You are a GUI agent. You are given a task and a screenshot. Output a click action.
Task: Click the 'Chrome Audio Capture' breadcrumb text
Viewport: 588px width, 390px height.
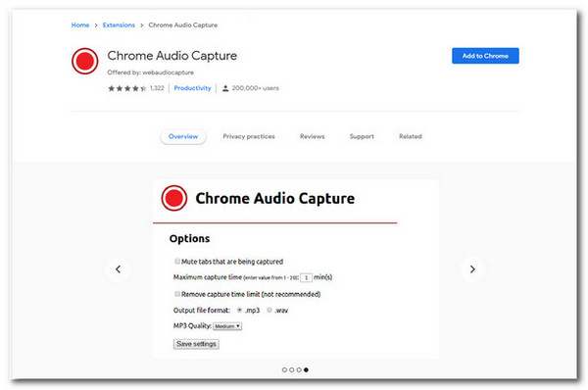183,25
